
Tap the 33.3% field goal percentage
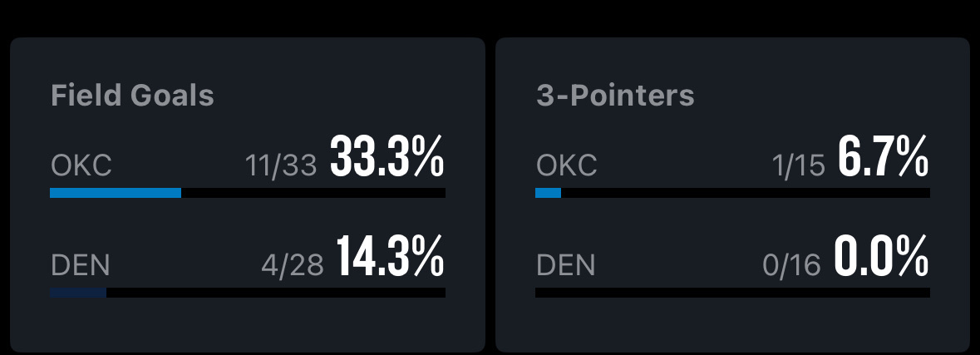click(x=387, y=157)
